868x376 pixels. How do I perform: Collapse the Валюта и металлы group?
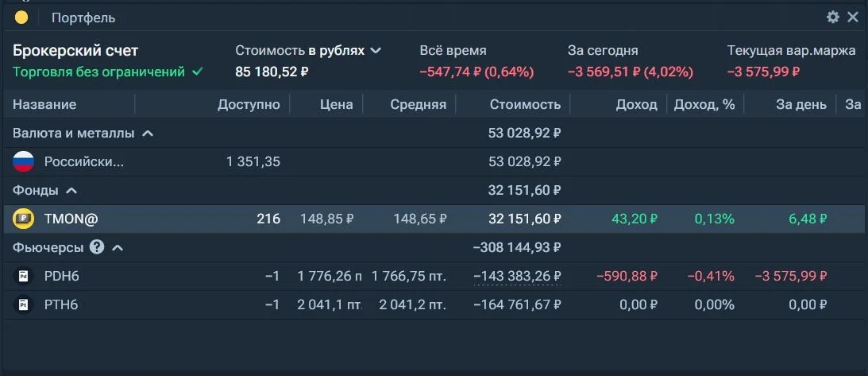148,133
